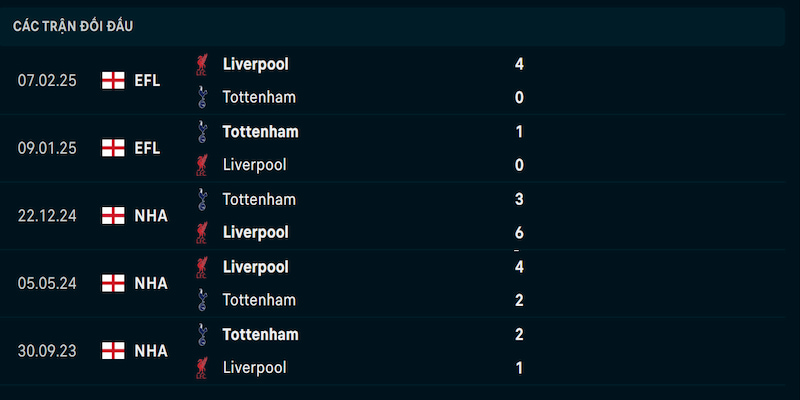This screenshot has width=800, height=400.
Task: Click Tottenham crest in 09.01.25 match
Action: point(202,132)
